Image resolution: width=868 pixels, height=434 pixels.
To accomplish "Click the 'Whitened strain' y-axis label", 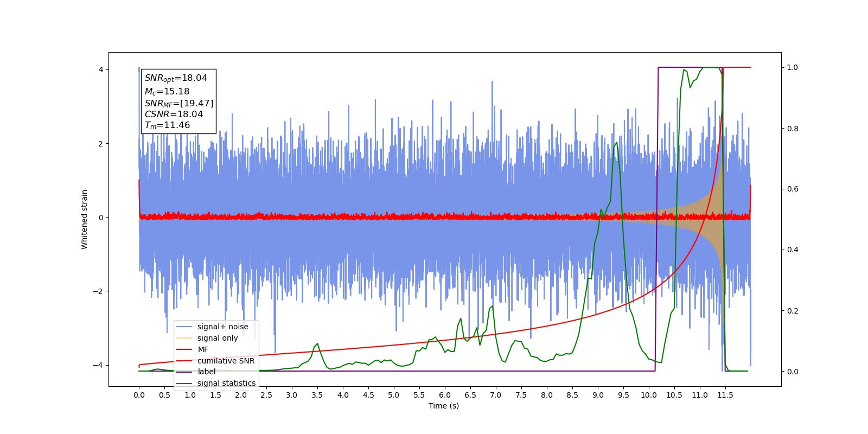I will tap(85, 219).
